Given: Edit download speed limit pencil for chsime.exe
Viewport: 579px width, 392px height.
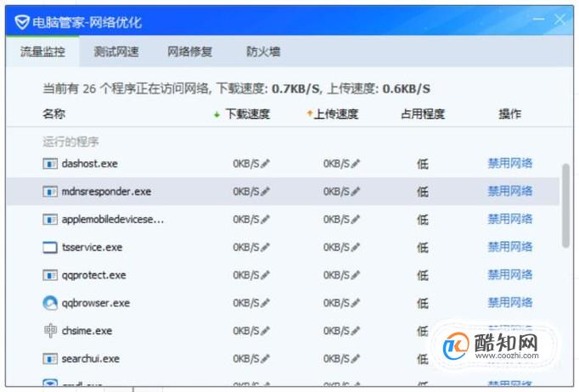Looking at the screenshot, I should point(265,331).
